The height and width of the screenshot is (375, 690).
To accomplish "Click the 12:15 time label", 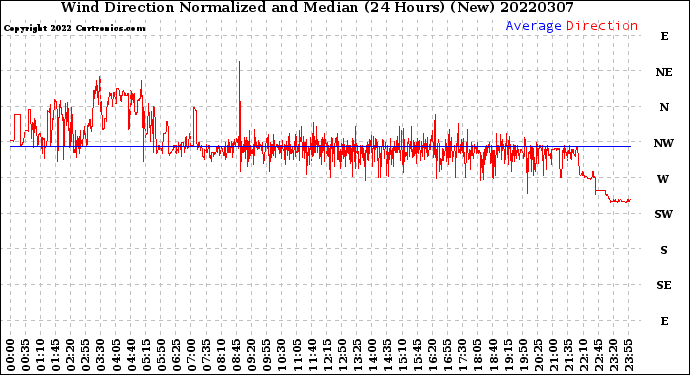I will point(327,355).
